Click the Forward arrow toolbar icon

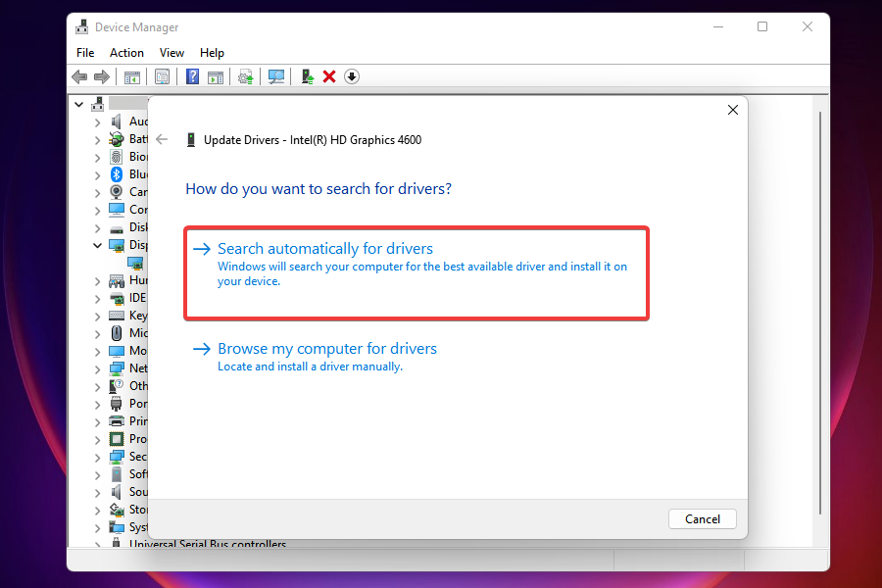click(102, 76)
